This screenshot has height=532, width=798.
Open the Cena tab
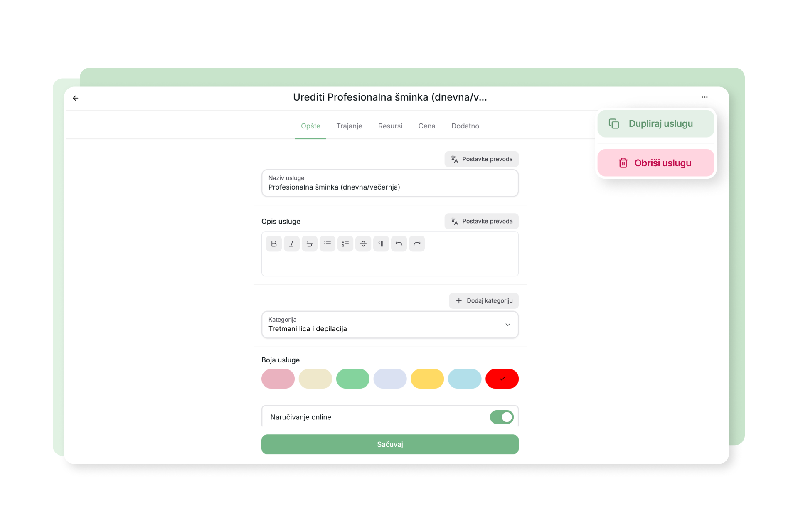point(427,126)
